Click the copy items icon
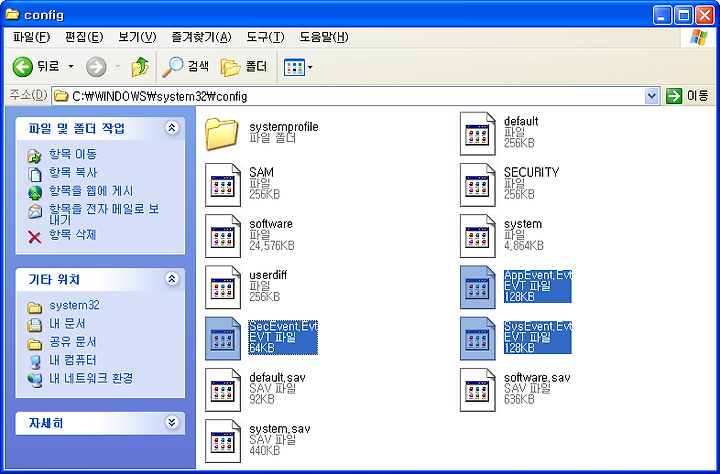This screenshot has height=474, width=720. (34, 175)
